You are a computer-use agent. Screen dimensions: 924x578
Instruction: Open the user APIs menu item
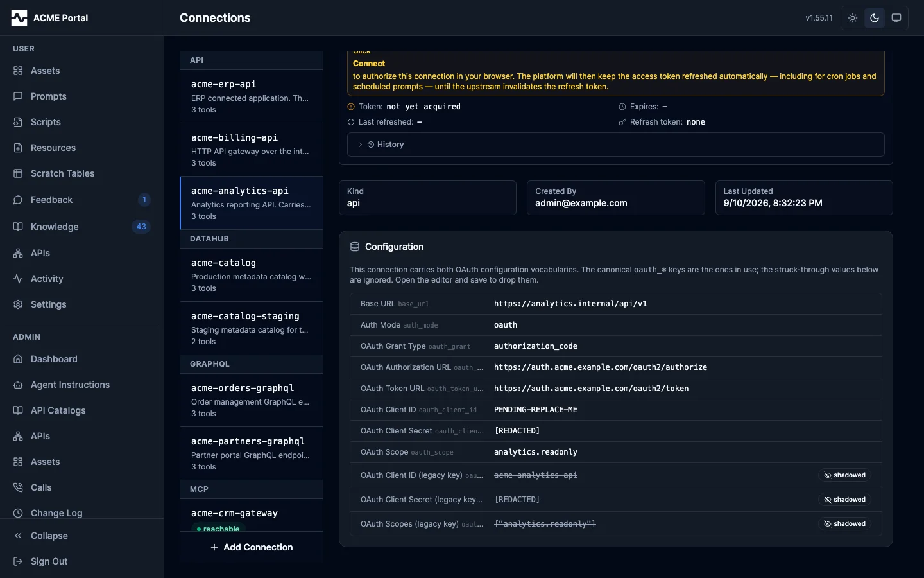(82, 253)
